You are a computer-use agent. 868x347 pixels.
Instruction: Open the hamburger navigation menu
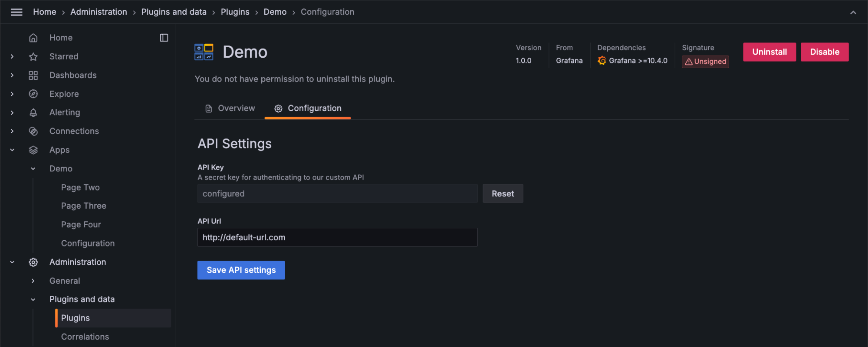coord(16,12)
